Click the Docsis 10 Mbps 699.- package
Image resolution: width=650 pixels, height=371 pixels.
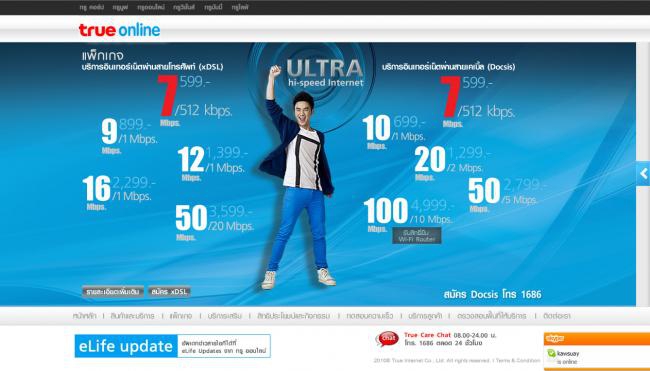click(x=394, y=132)
